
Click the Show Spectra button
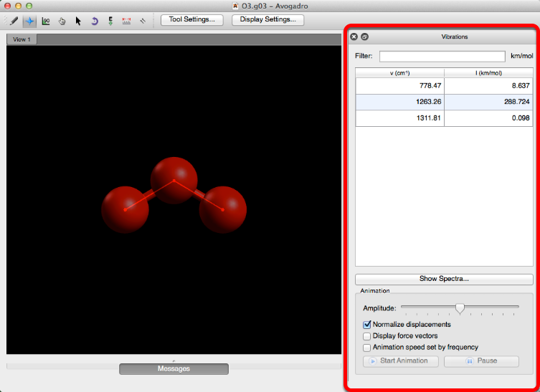[x=444, y=279]
